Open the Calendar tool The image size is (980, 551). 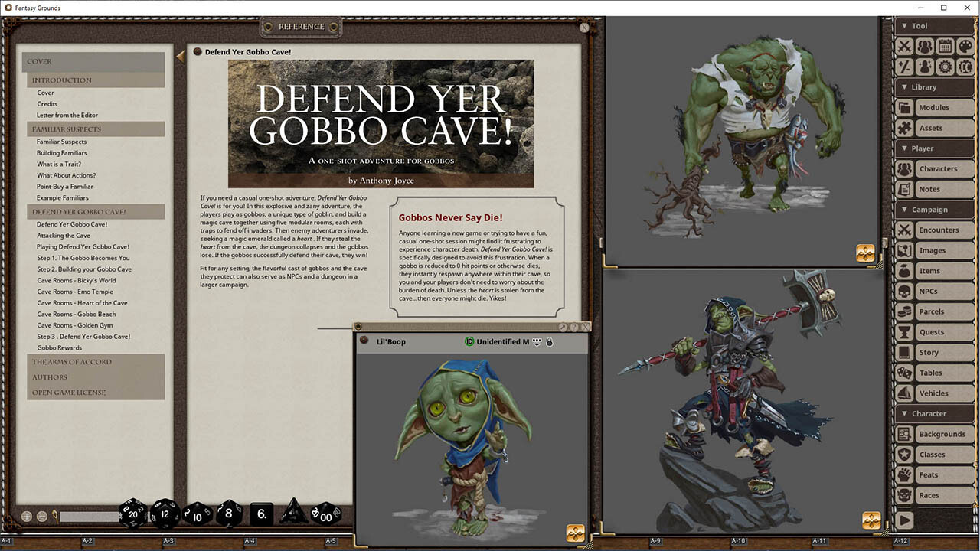(944, 46)
